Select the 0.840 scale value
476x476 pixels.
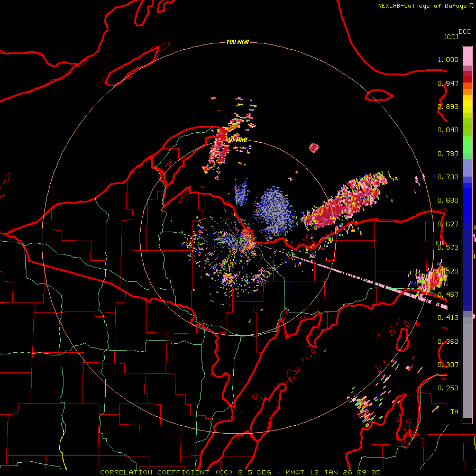tap(448, 130)
